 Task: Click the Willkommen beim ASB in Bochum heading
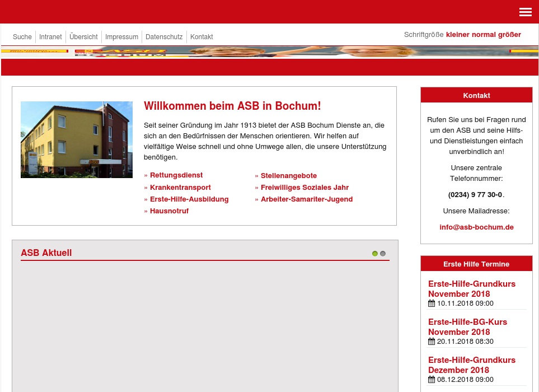click(232, 106)
